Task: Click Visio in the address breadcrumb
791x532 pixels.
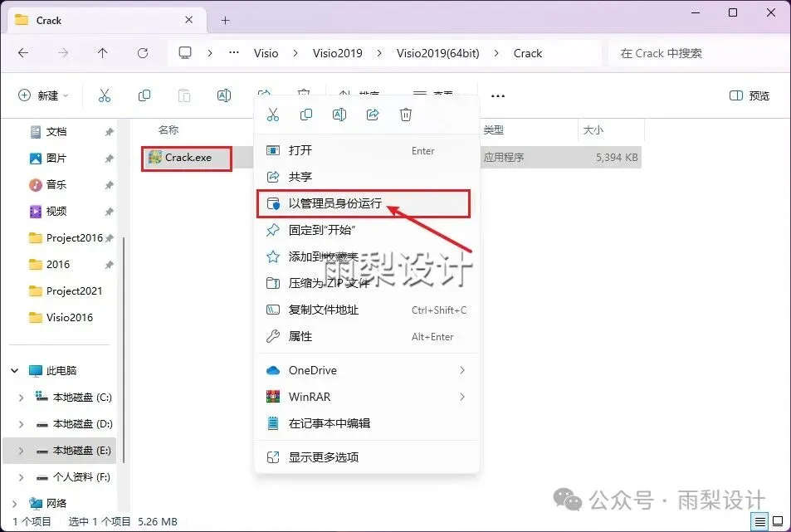Action: 266,53
